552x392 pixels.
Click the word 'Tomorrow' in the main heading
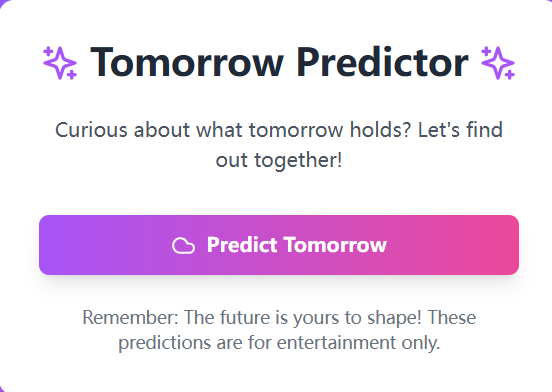187,62
